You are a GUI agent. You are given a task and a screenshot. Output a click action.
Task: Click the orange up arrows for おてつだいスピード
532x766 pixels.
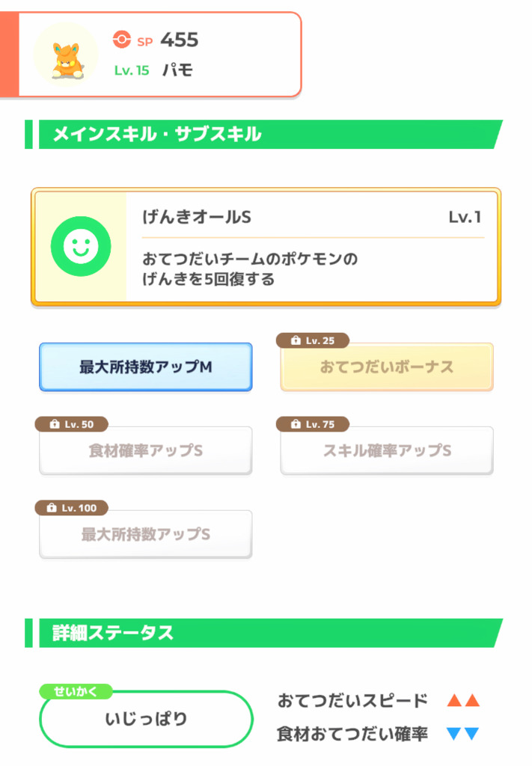click(463, 700)
